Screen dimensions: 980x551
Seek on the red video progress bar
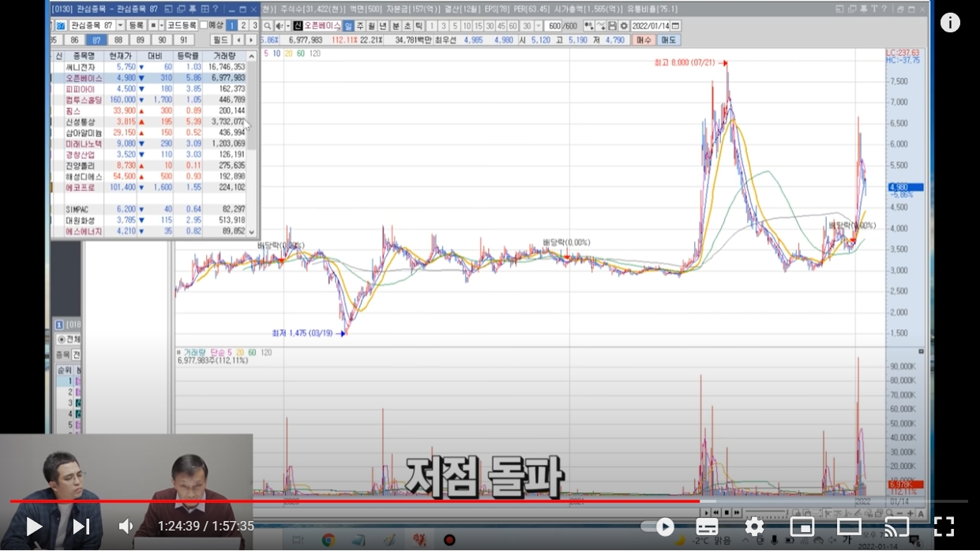click(x=354, y=500)
